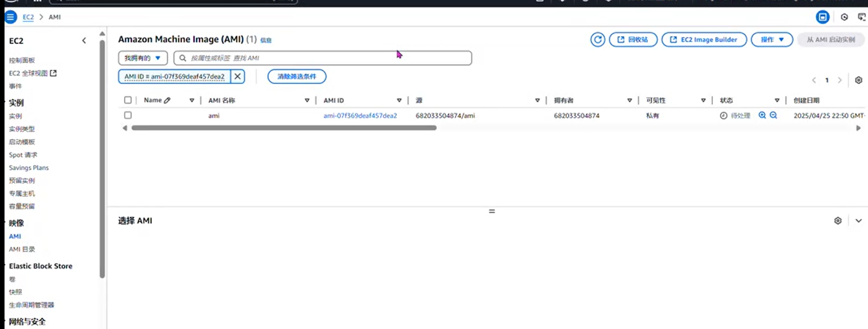
Task: Sort by 拥有者 column arrow
Action: 630,100
